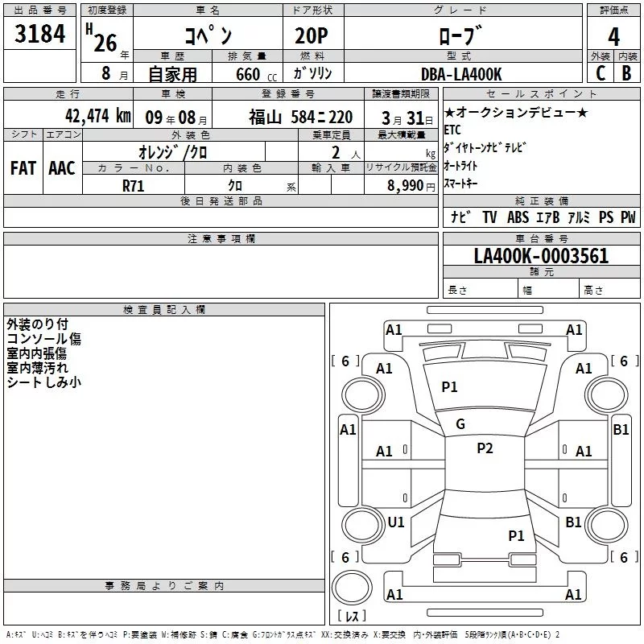Click the 注意事項欄 header
The width and height of the screenshot is (644, 644).
221,238
